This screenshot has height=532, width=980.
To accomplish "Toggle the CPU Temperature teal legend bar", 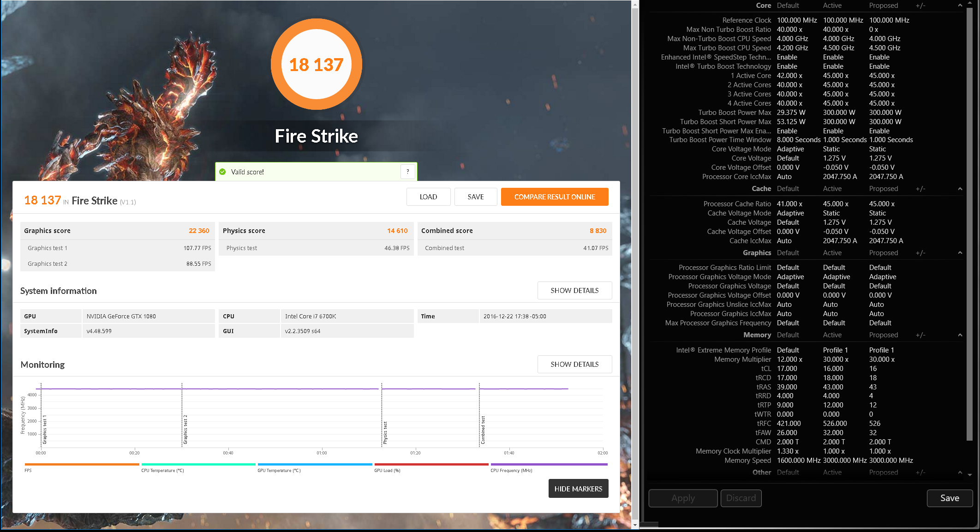I will [x=198, y=464].
